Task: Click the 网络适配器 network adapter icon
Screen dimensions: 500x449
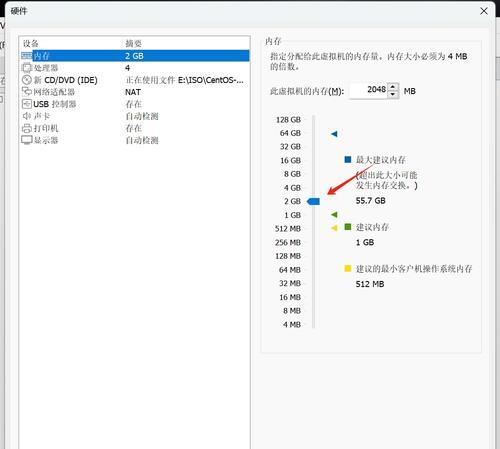Action: [27, 92]
